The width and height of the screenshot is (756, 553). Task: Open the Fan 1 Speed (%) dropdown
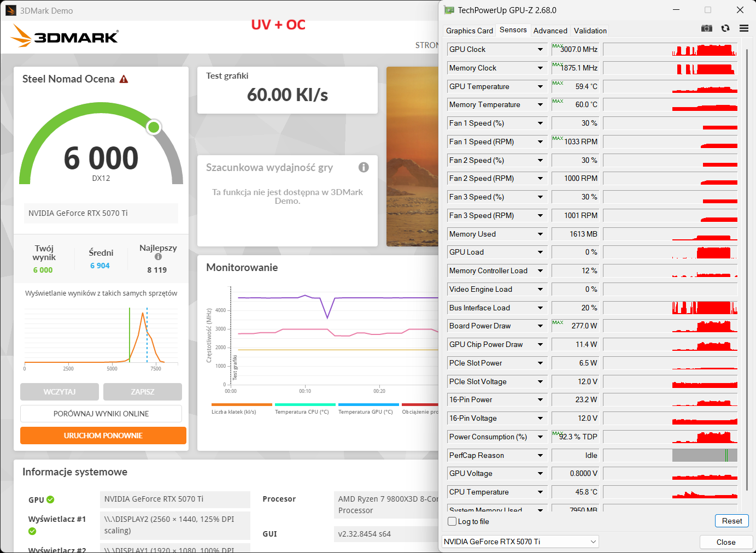(540, 123)
